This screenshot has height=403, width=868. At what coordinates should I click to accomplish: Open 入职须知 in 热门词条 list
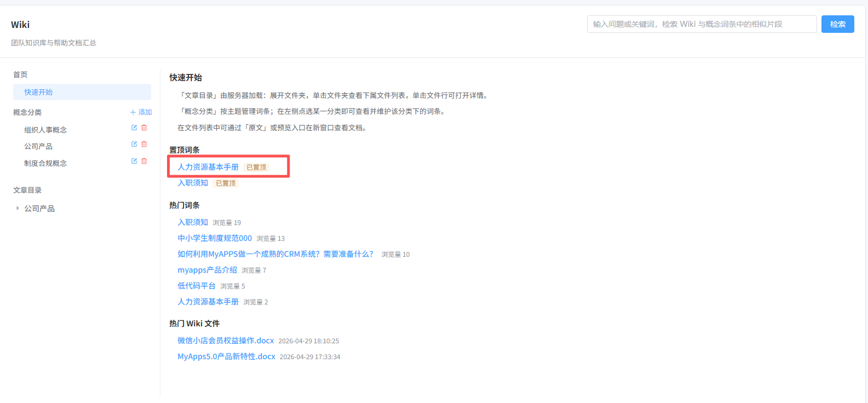[193, 222]
